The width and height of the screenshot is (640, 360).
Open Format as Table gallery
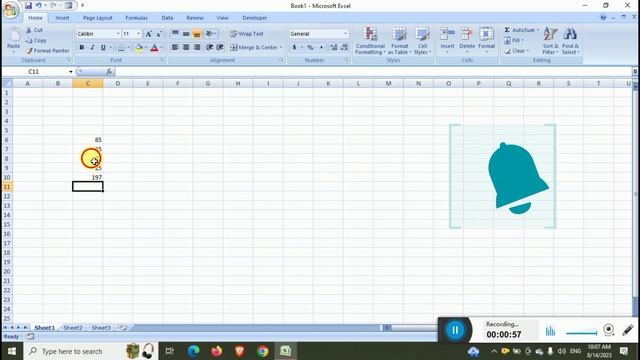pyautogui.click(x=399, y=41)
